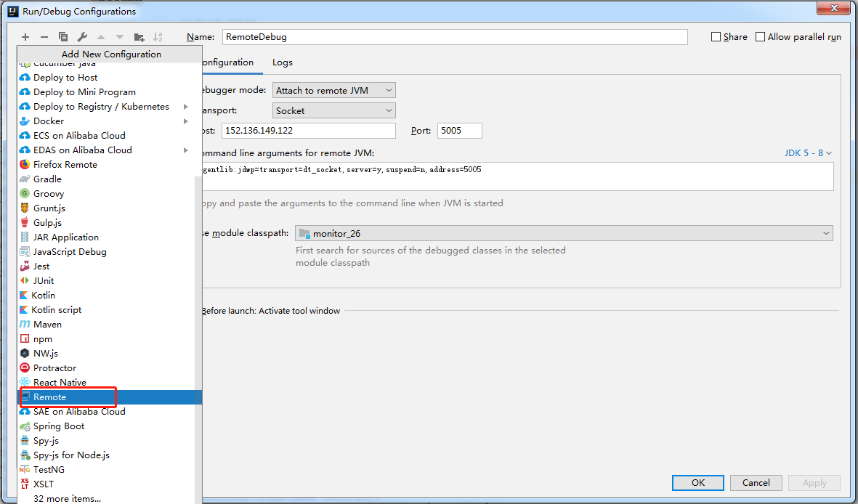
Task: Toggle the Share checkbox
Action: 716,36
